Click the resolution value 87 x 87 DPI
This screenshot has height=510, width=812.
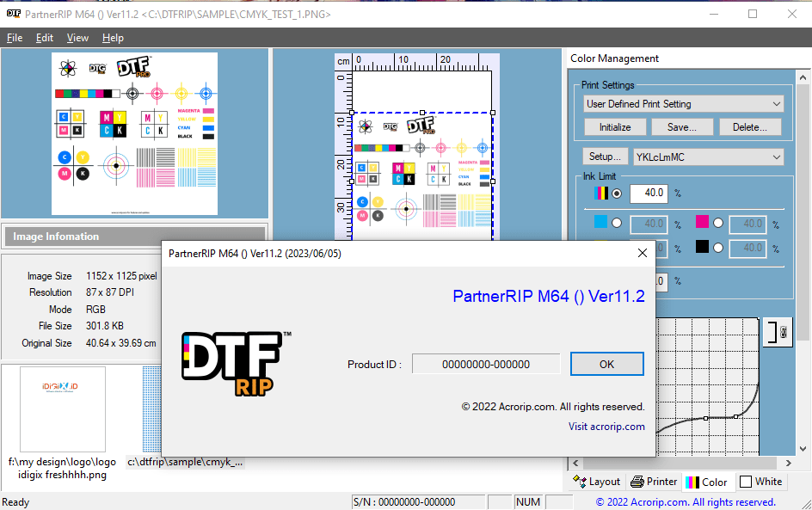pyautogui.click(x=110, y=292)
